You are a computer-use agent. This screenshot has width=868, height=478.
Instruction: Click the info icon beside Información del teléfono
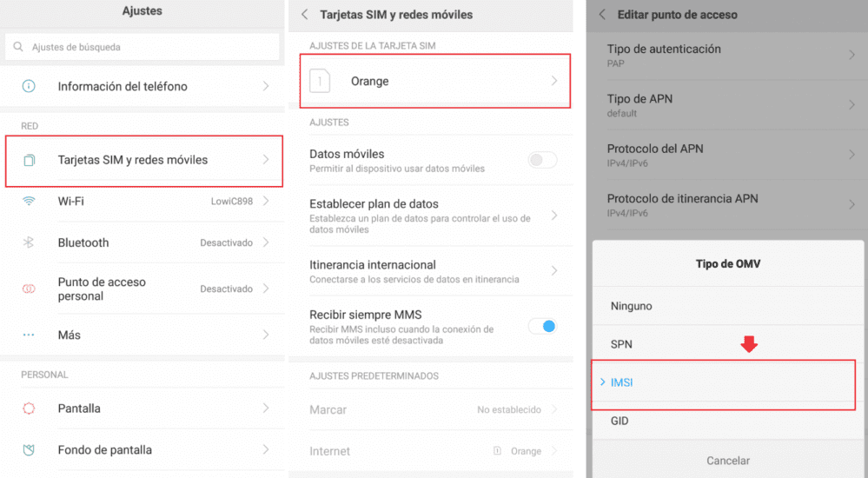[28, 86]
